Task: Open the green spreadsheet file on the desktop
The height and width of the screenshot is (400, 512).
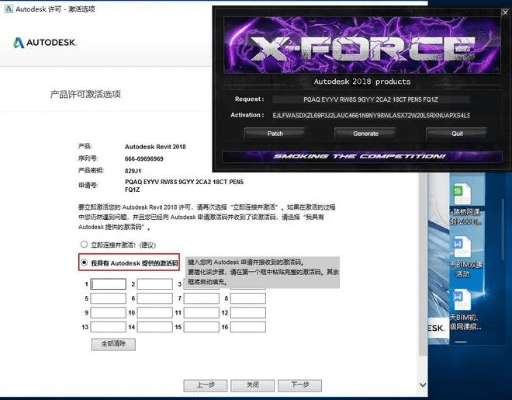Action: point(462,195)
